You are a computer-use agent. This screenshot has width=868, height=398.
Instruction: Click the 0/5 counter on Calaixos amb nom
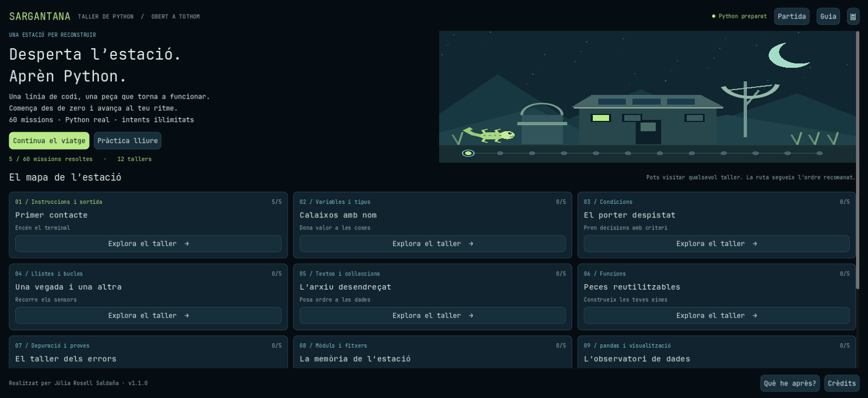coord(561,202)
